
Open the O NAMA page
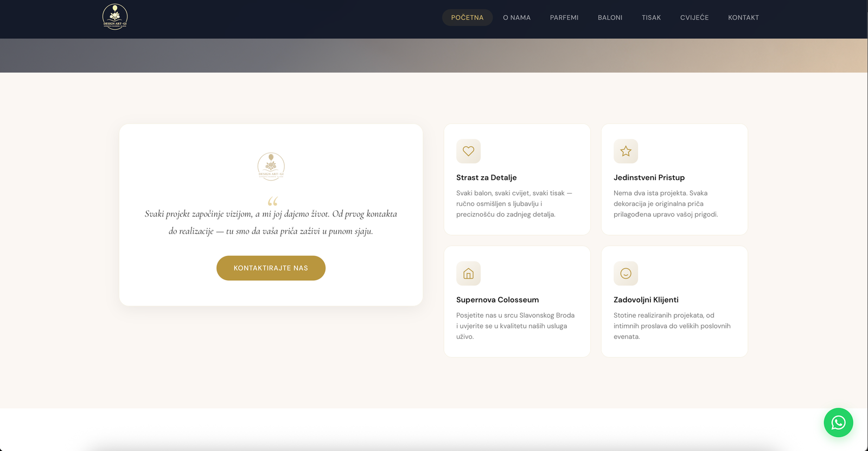516,17
